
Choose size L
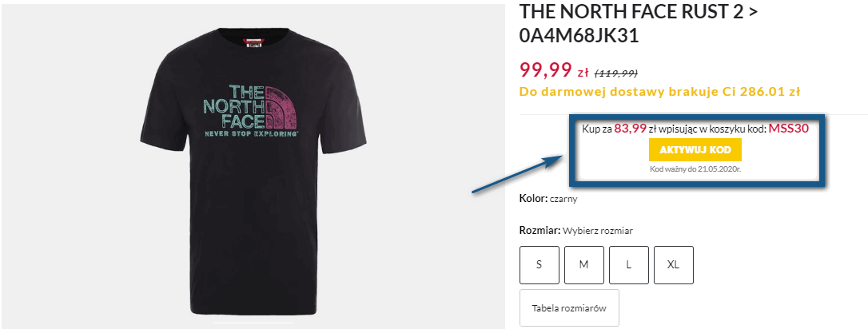point(629,265)
